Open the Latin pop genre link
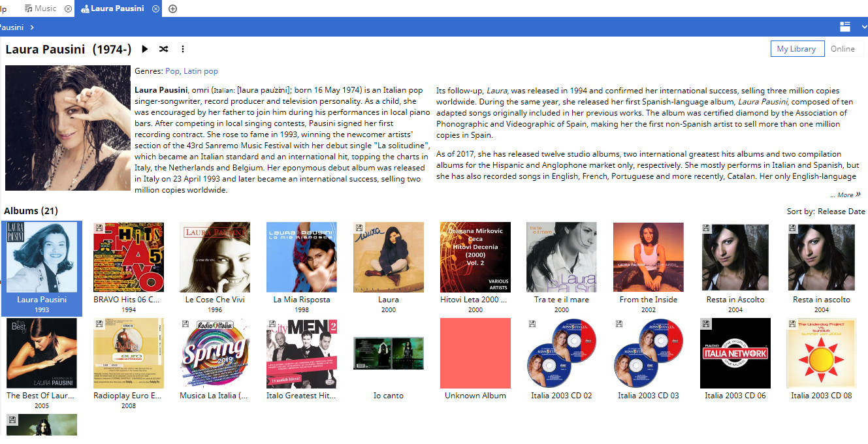Image resolution: width=868 pixels, height=444 pixels. tap(201, 71)
